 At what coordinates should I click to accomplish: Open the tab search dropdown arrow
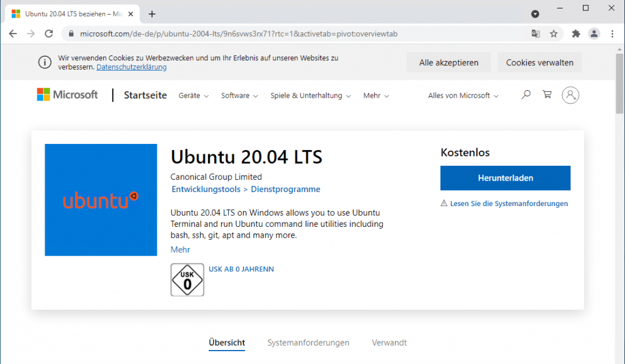point(535,15)
